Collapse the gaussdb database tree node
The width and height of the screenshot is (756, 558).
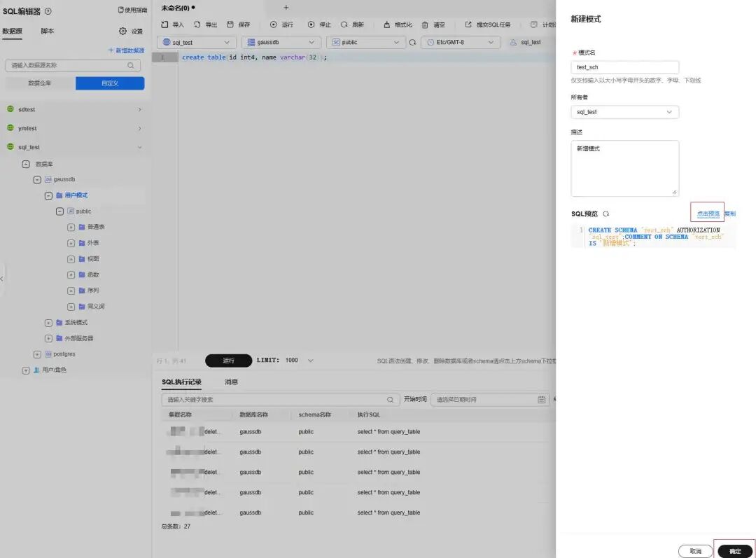point(37,179)
